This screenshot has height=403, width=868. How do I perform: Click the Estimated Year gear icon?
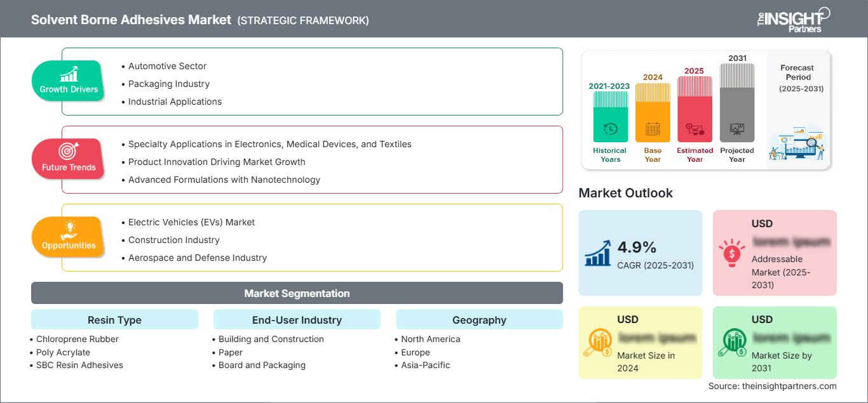click(x=695, y=129)
